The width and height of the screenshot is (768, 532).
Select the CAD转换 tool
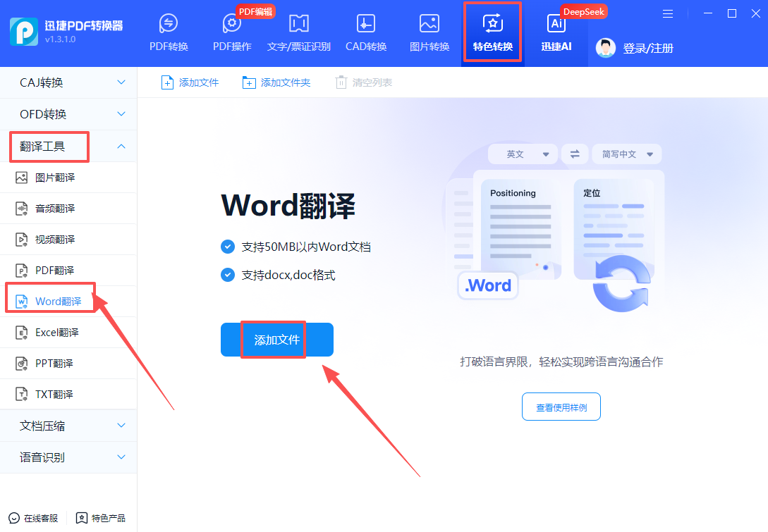(365, 32)
